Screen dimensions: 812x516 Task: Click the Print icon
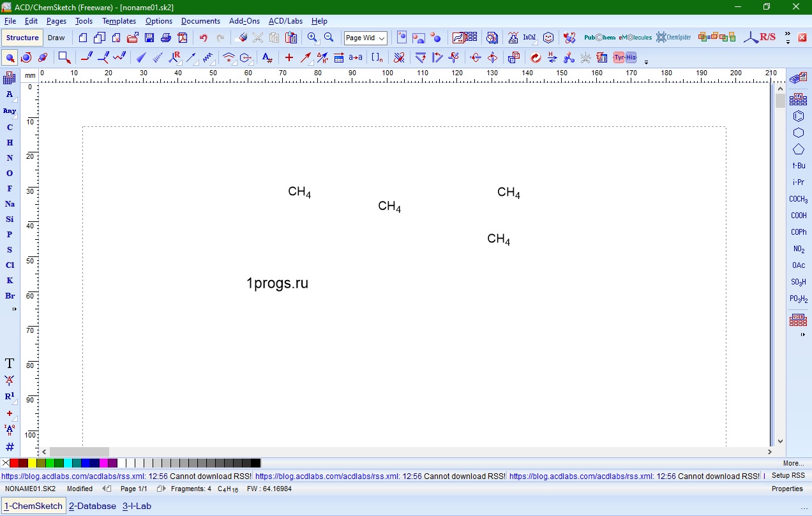click(x=166, y=38)
